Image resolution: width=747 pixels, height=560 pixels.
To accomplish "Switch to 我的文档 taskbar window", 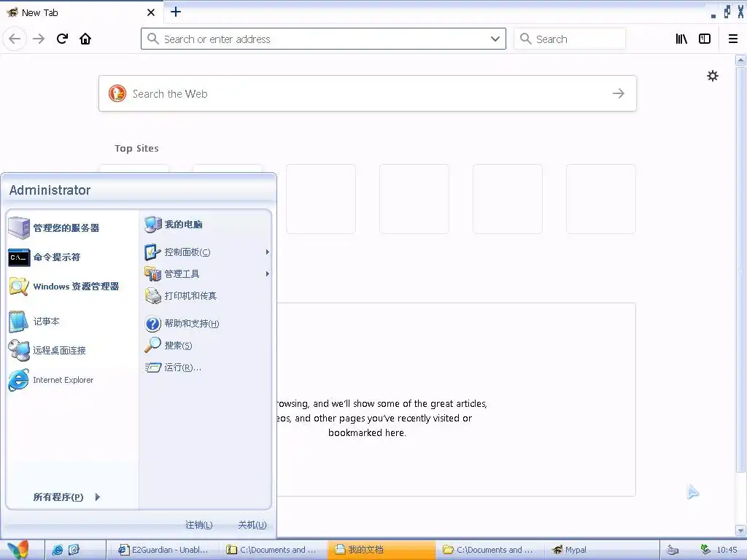I will click(381, 550).
